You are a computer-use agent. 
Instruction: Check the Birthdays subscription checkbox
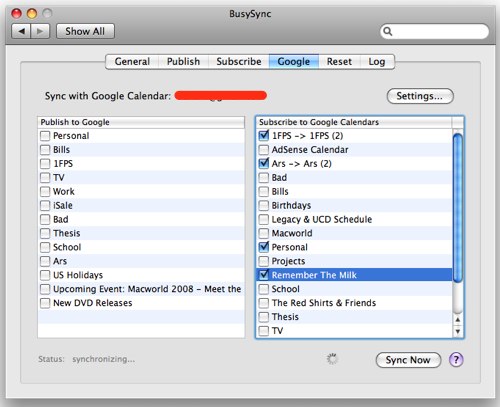264,205
